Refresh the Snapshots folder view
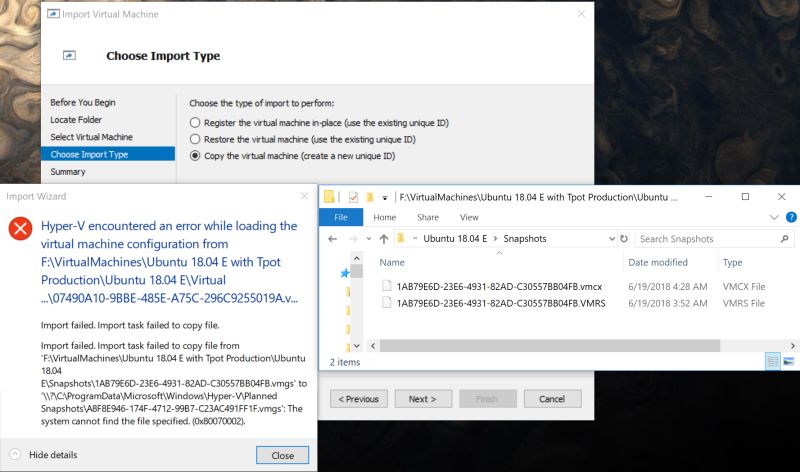 click(624, 239)
